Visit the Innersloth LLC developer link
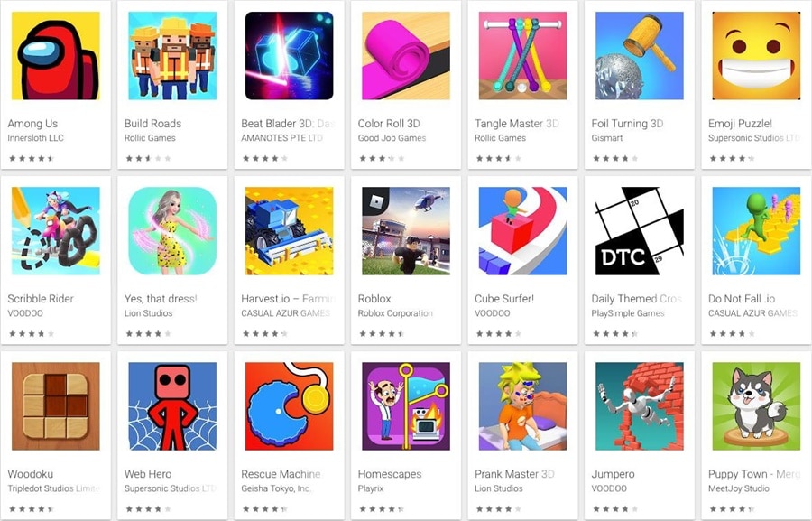 36,138
